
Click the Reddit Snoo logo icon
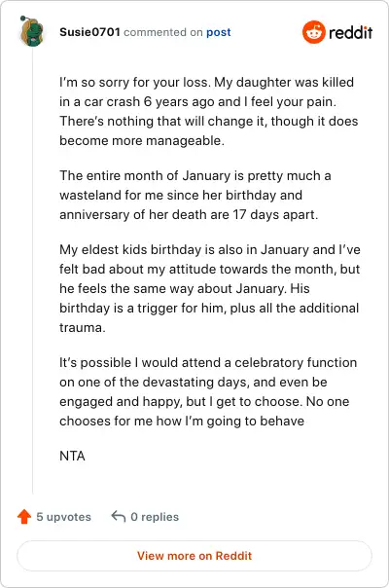[x=314, y=32]
